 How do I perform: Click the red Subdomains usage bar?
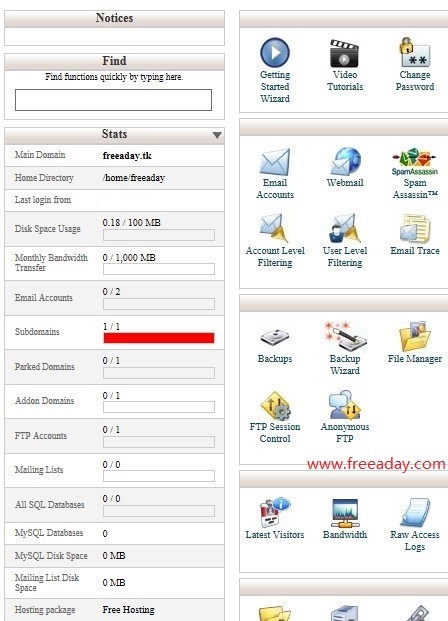click(x=159, y=338)
